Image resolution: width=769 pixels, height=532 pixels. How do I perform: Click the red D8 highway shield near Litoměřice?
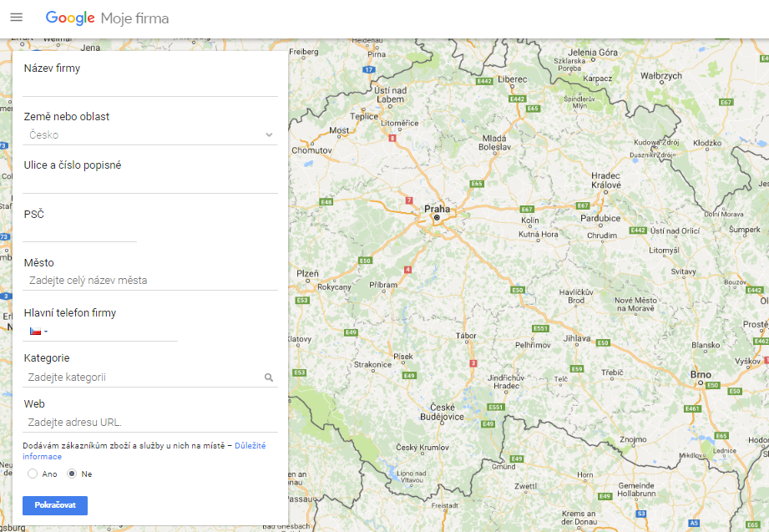(x=392, y=138)
